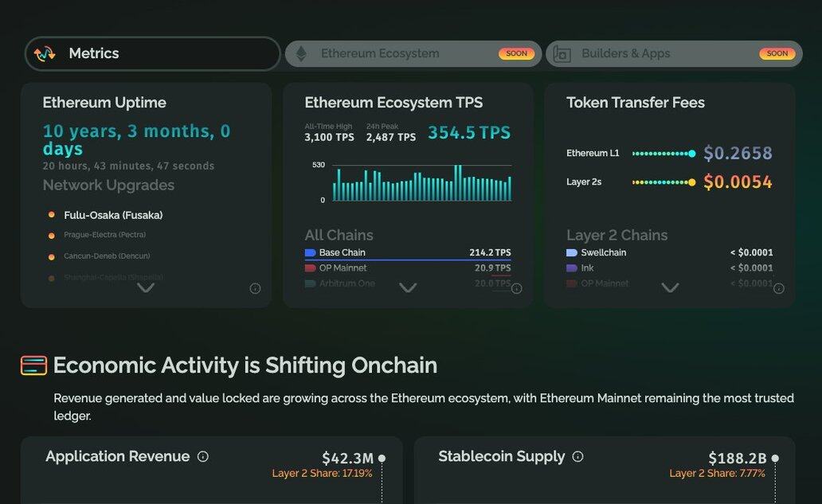Click the credit card section icon
The image size is (822, 504).
click(x=33, y=365)
